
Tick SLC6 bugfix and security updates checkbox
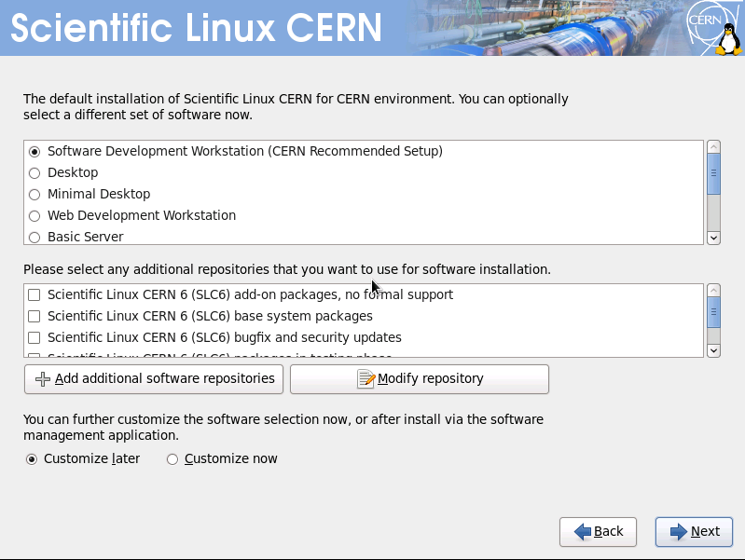coord(34,337)
